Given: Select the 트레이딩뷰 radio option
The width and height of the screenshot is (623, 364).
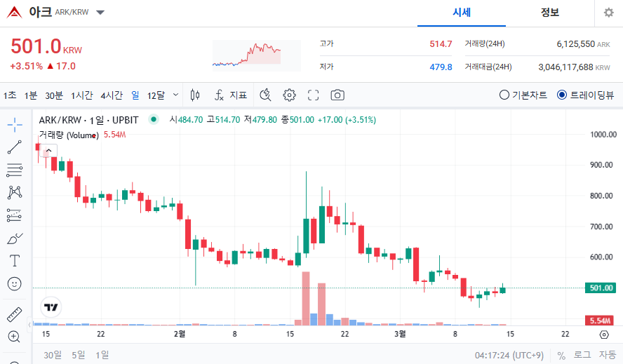Looking at the screenshot, I should [x=585, y=95].
